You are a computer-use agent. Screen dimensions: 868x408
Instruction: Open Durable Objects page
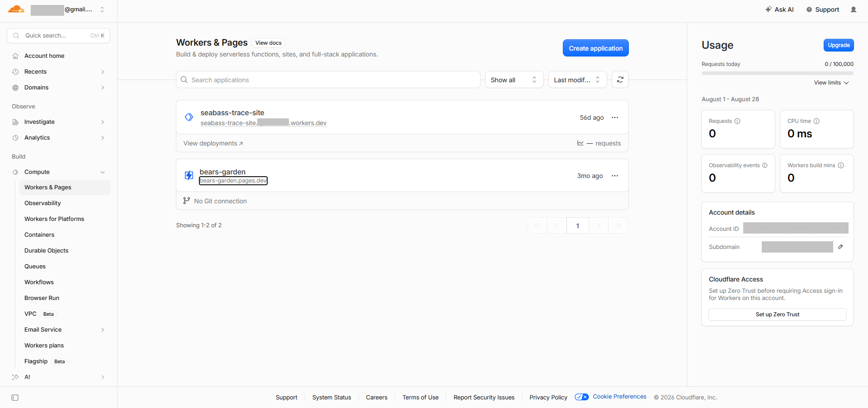click(x=46, y=251)
